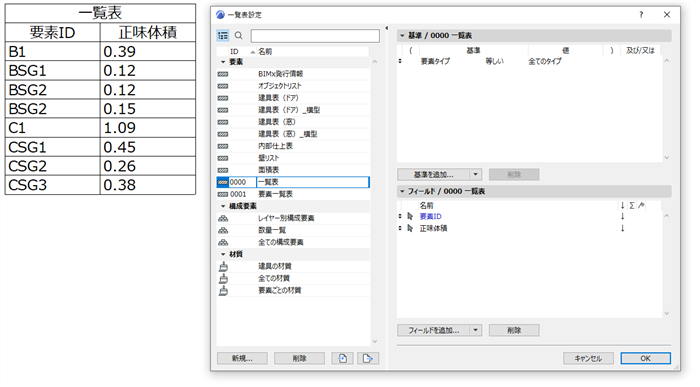Click the scheme icon beside 建具表（窓）_横型

[x=223, y=134]
